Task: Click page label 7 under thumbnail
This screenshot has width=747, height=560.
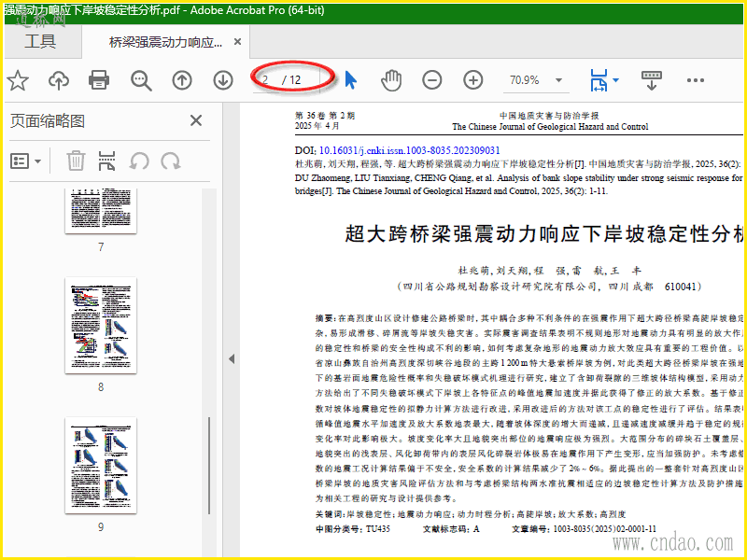Action: 101,246
